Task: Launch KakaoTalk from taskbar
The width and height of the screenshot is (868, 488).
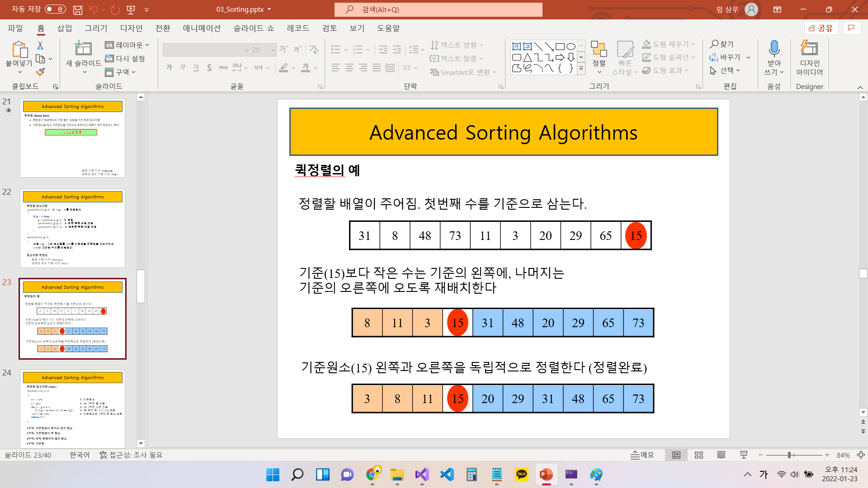Action: pos(521,474)
